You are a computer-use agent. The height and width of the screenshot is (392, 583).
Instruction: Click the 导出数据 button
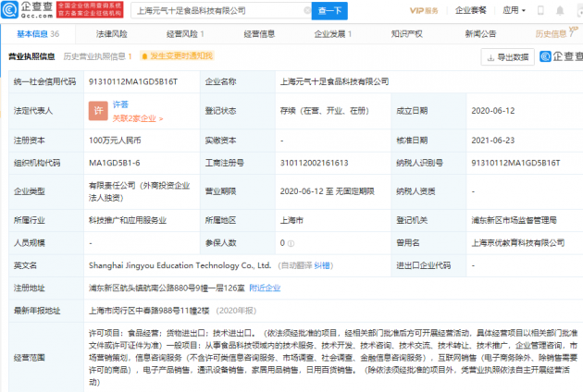(507, 56)
